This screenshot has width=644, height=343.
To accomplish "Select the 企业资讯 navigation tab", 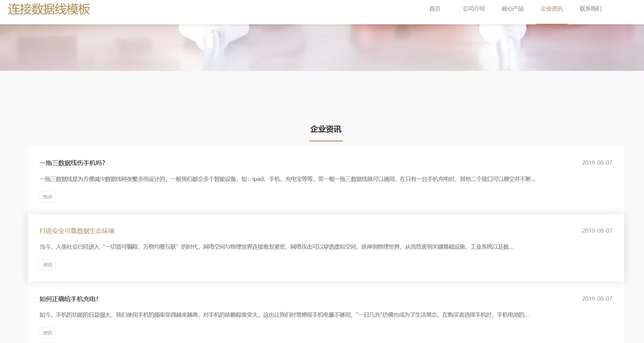I will [x=551, y=9].
